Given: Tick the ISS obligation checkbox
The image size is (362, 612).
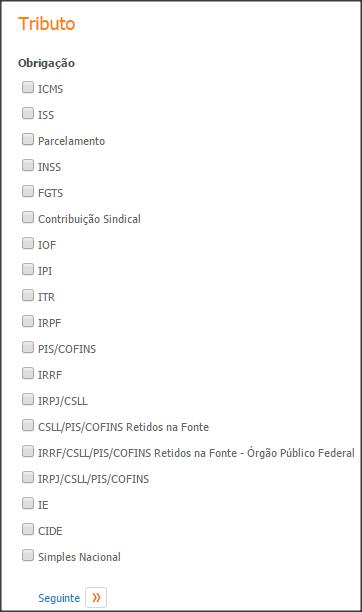Looking at the screenshot, I should [28, 113].
